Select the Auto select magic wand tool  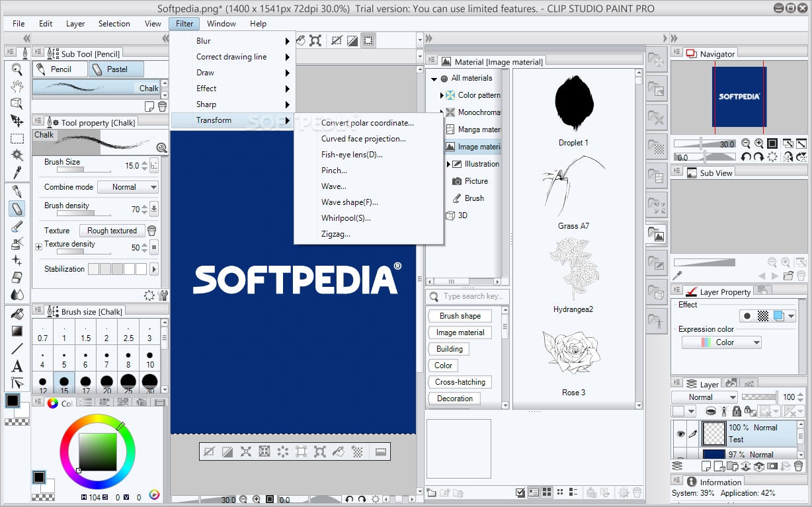(x=17, y=155)
